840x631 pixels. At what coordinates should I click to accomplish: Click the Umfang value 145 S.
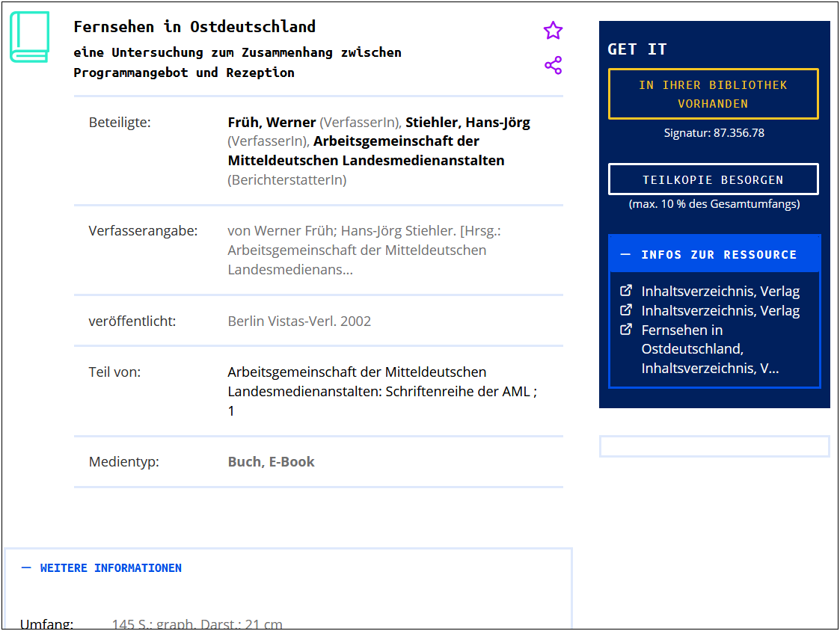(x=197, y=624)
